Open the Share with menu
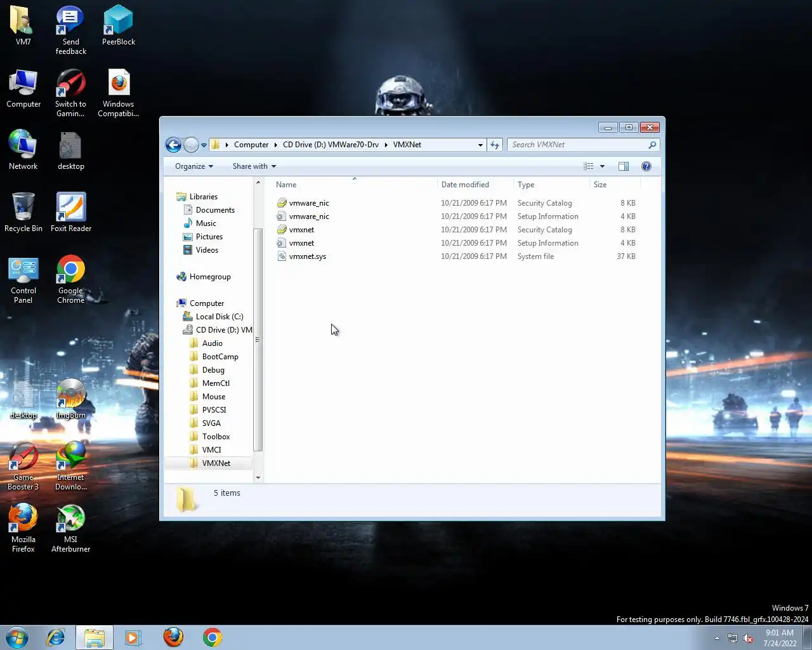Image resolution: width=812 pixels, height=650 pixels. coord(254,166)
